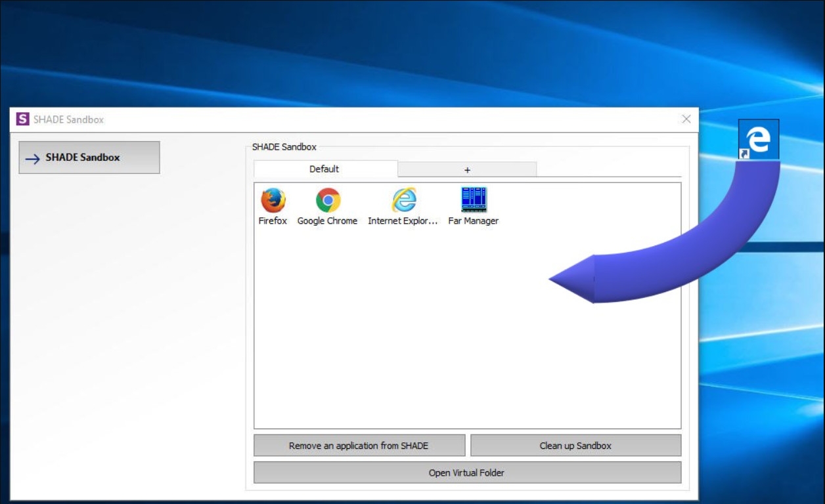Viewport: 825px width, 504px height.
Task: Open Virtual Folder button
Action: pos(467,472)
